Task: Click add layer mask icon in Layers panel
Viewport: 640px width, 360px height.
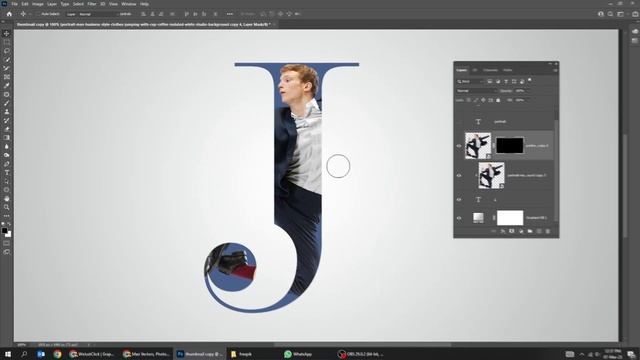Action: click(512, 231)
